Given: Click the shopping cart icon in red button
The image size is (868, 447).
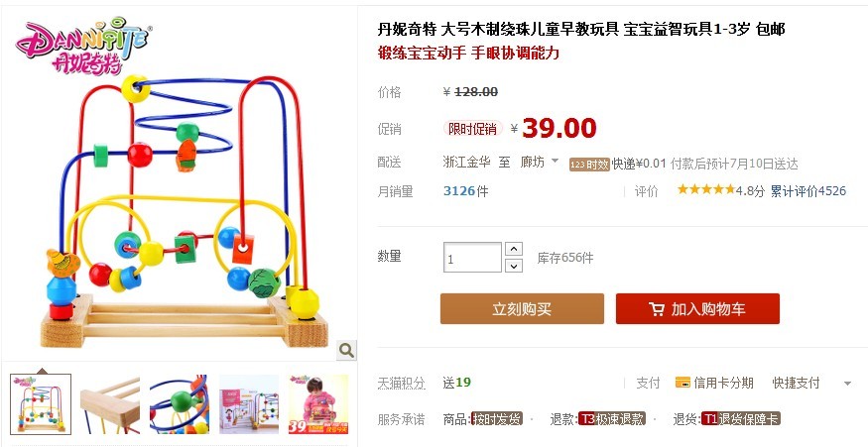Looking at the screenshot, I should coord(657,308).
